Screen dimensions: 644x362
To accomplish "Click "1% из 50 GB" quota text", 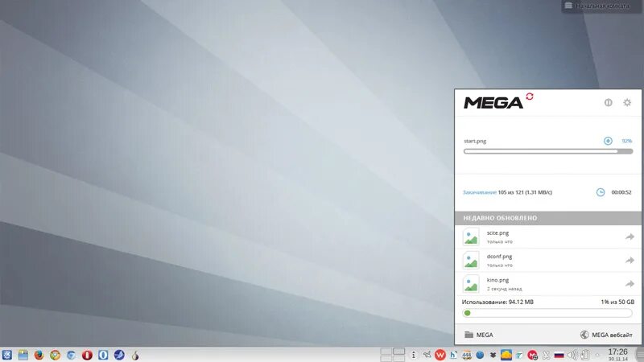I will click(617, 302).
